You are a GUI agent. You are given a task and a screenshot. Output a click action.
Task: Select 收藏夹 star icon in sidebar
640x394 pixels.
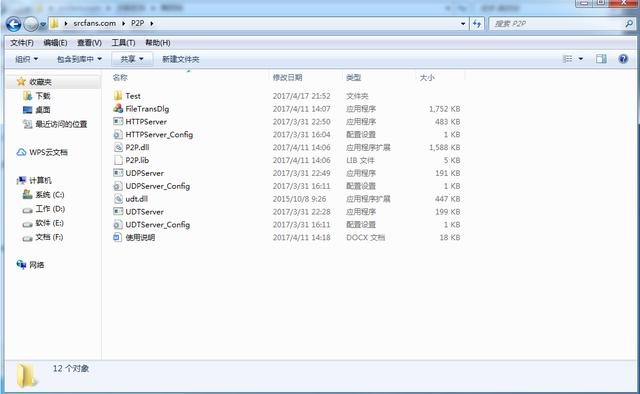(21, 82)
